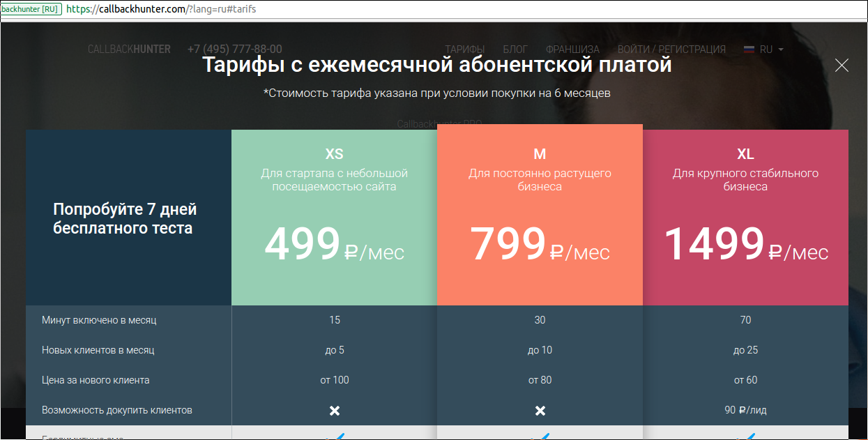The height and width of the screenshot is (440, 868).
Task: Click 'от 60' in the XL column
Action: [745, 380]
